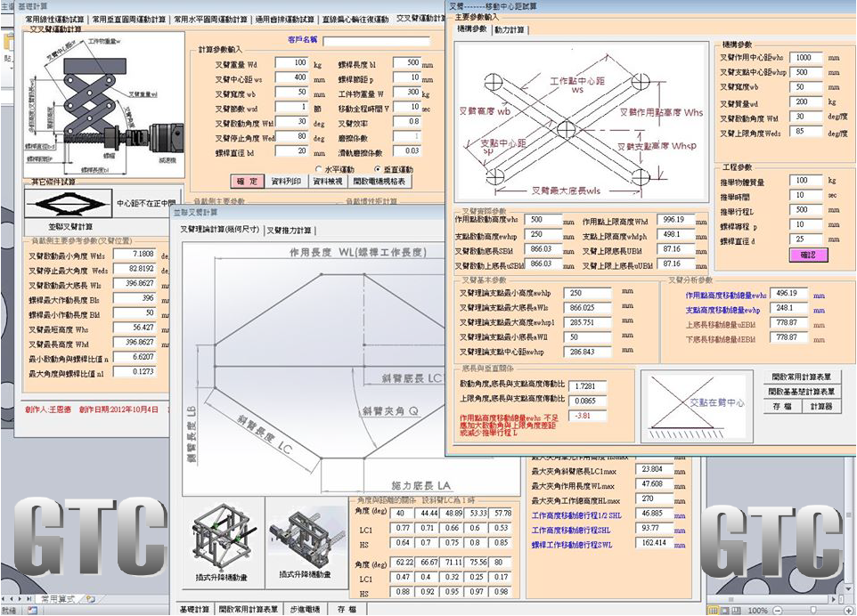Click the 螺桿長度 bl input field

[406, 63]
